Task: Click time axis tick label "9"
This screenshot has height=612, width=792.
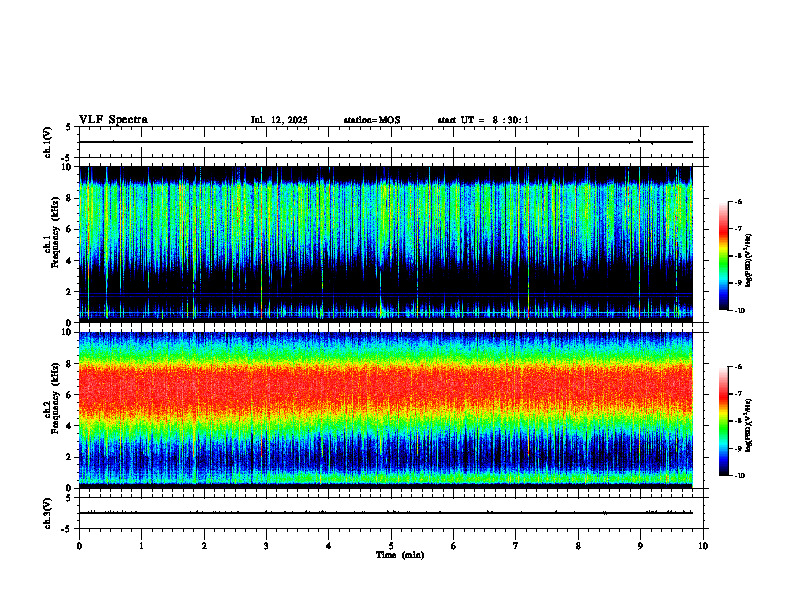Action: click(640, 546)
